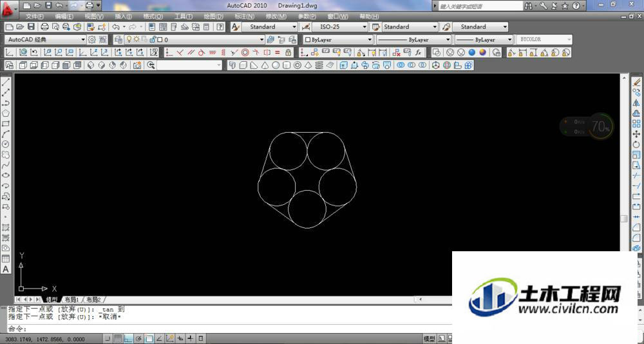
Task: Open the 帮助(H) menu
Action: coord(369,17)
